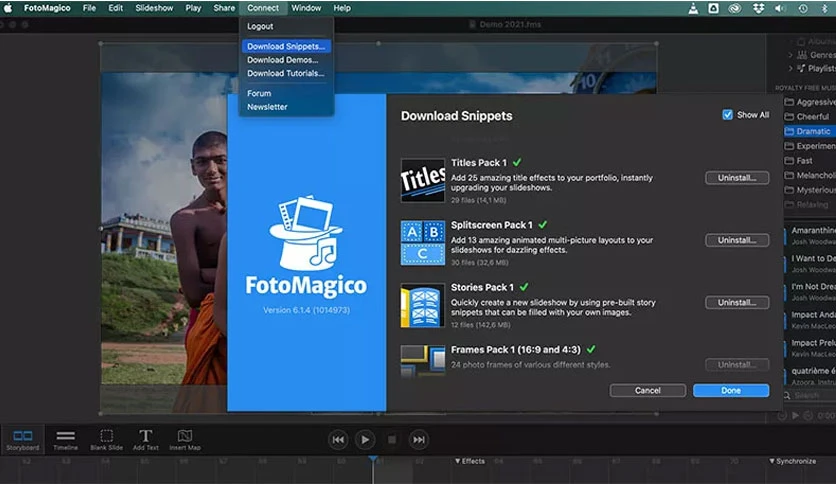Jump to previous slide button
Image resolution: width=836 pixels, height=484 pixels.
(x=338, y=440)
